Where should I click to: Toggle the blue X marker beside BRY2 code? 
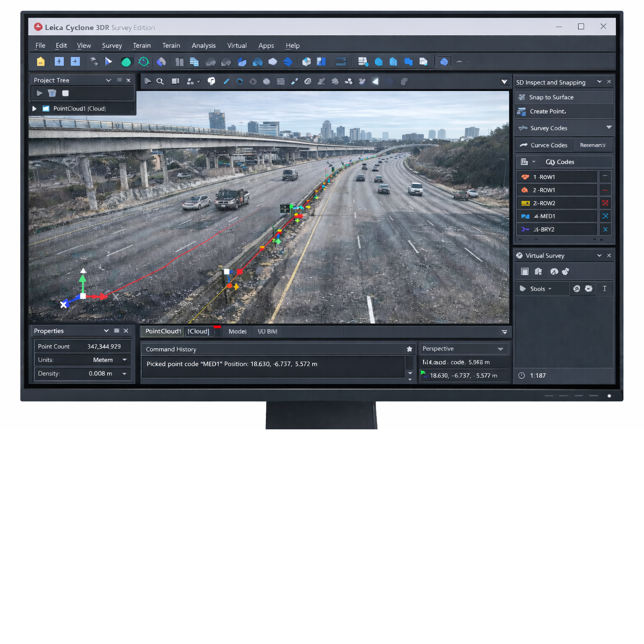pyautogui.click(x=605, y=229)
